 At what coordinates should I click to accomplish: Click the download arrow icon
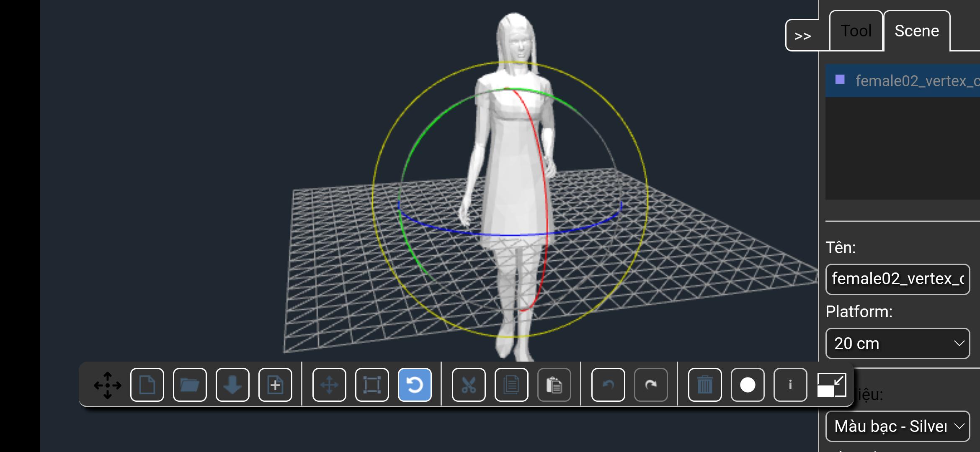tap(232, 385)
